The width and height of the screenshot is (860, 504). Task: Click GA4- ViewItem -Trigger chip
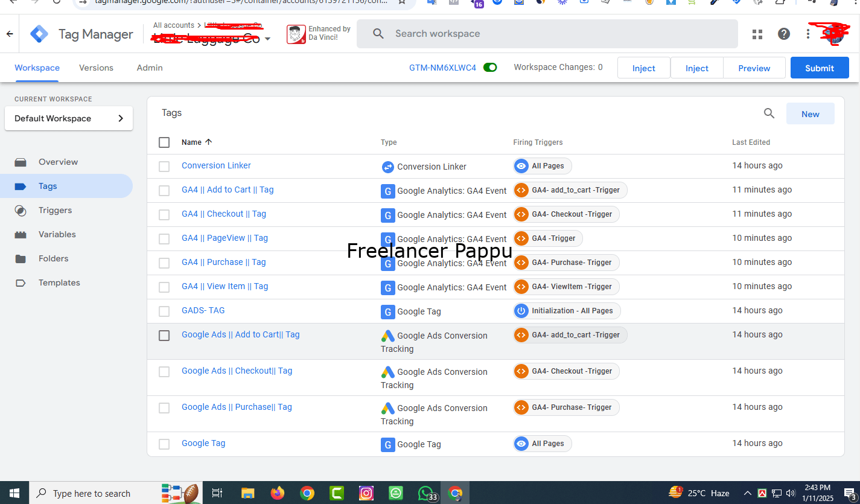point(566,287)
